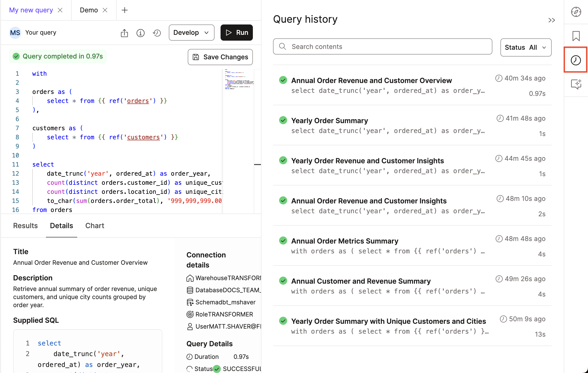Run the current query
This screenshot has width=588, height=373.
pyautogui.click(x=236, y=32)
